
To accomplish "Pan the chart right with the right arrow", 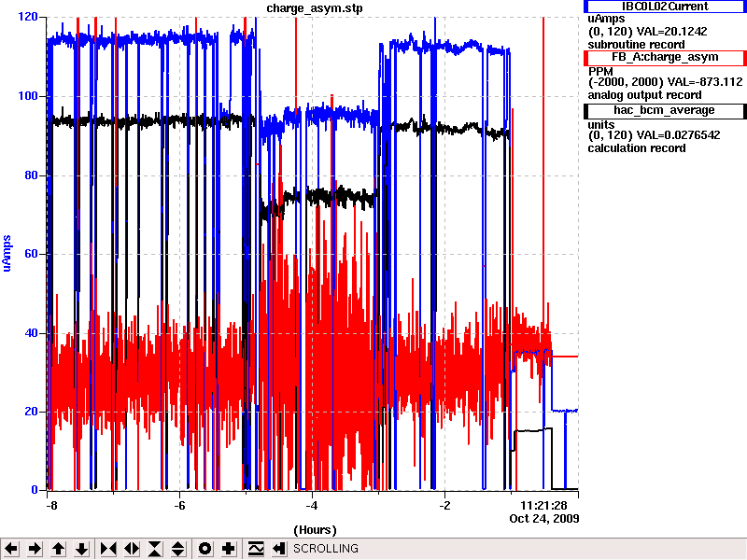I will 35,549.
